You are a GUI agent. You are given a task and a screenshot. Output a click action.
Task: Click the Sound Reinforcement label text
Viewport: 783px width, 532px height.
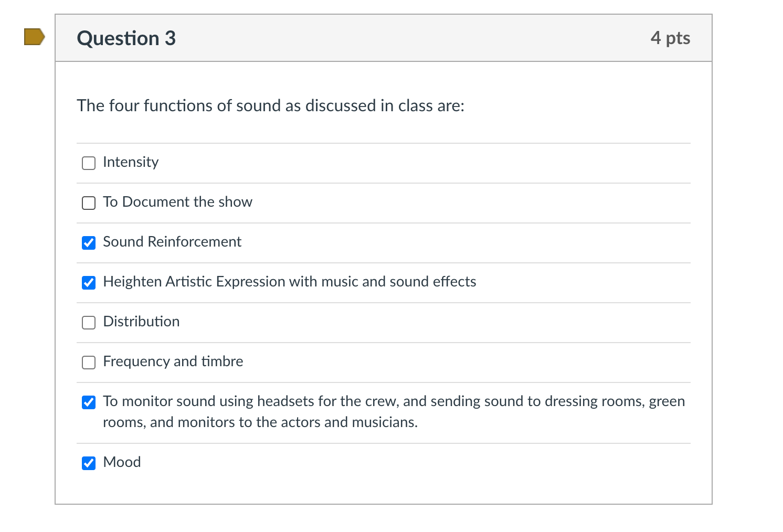[172, 242]
